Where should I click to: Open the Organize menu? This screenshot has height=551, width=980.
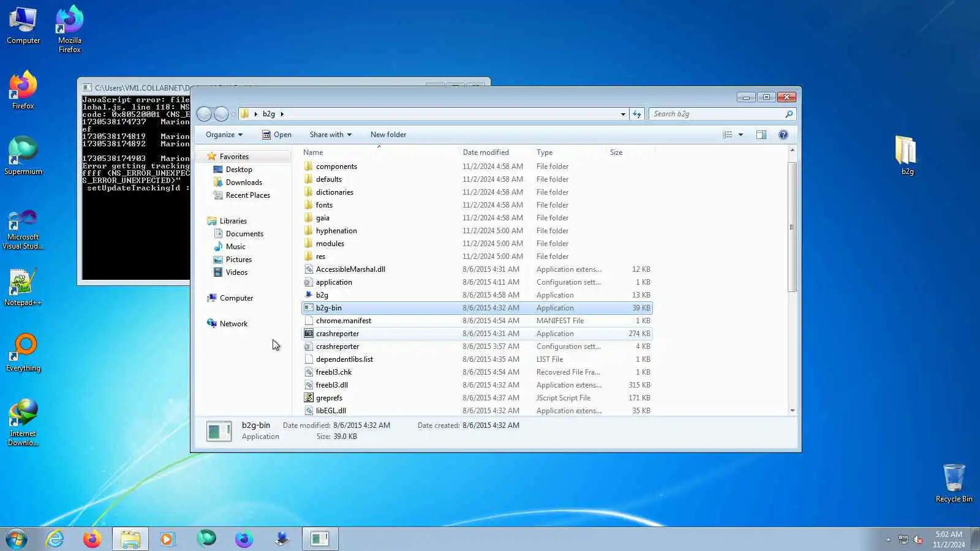224,135
